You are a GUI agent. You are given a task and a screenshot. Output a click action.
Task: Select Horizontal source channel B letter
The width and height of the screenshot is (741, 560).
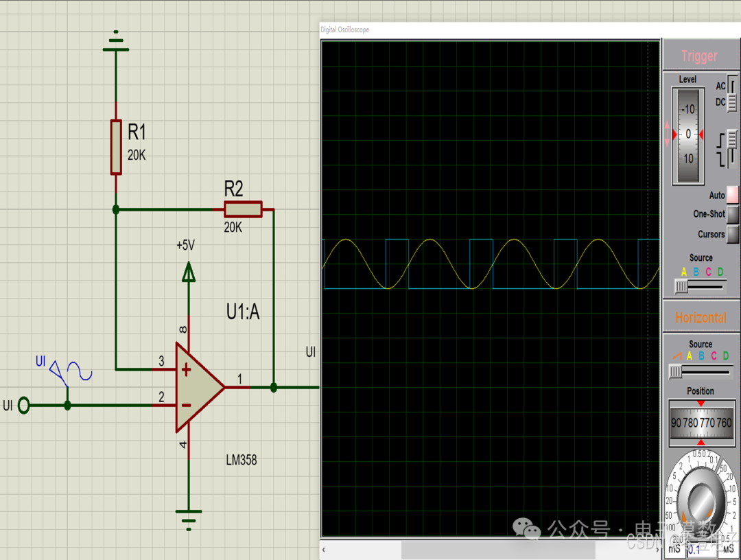[702, 356]
